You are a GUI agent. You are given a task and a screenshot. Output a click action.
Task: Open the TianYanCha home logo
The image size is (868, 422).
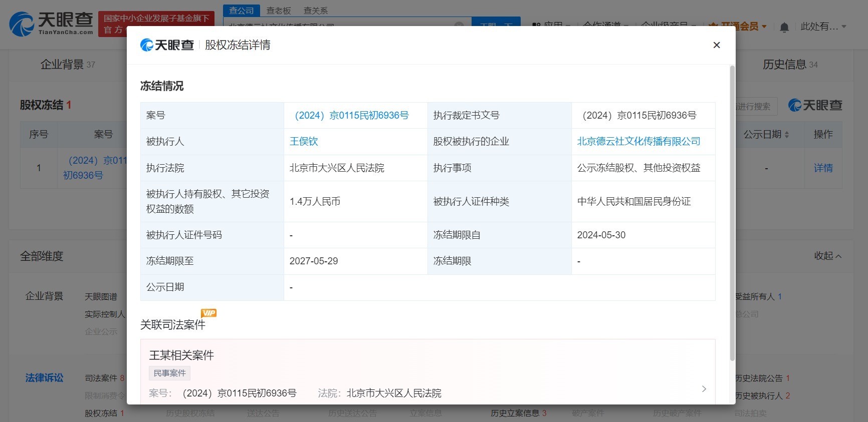tap(51, 24)
